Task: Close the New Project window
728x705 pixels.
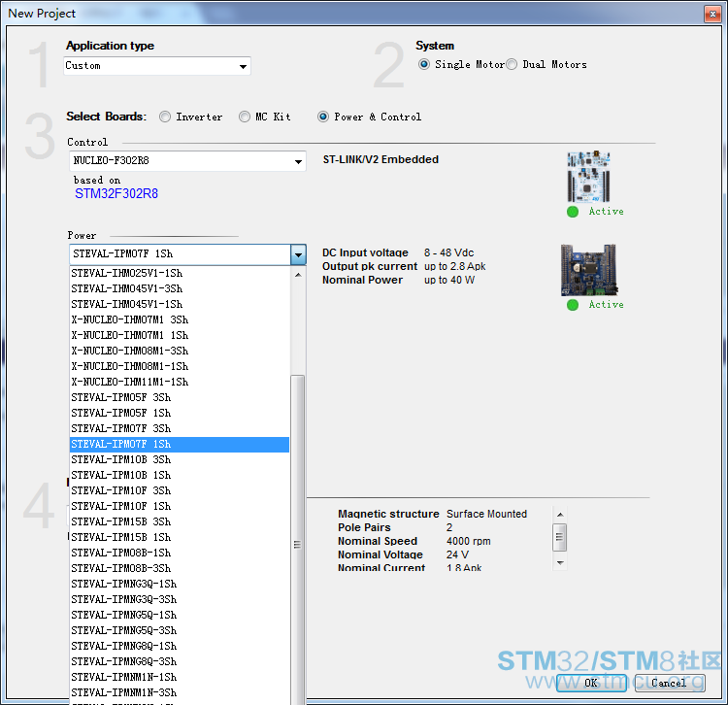Action: coord(712,14)
